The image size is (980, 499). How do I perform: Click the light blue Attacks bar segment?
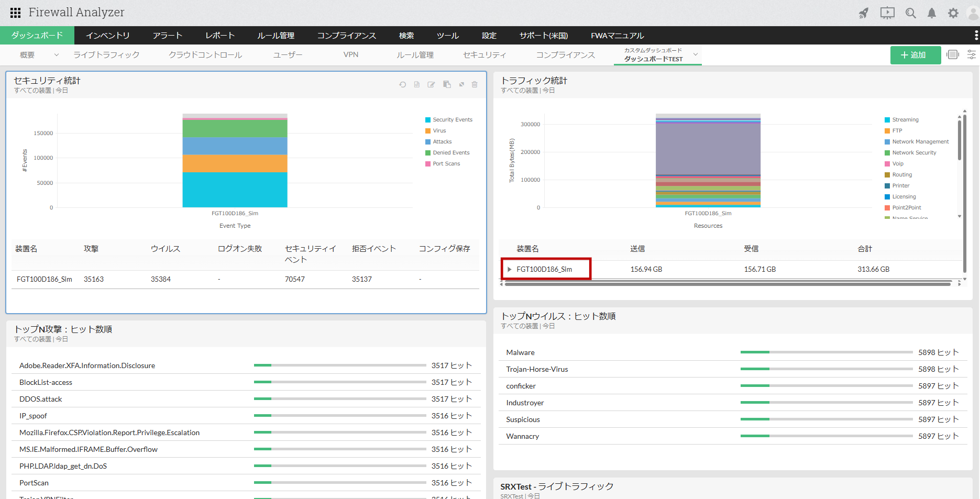pos(235,146)
